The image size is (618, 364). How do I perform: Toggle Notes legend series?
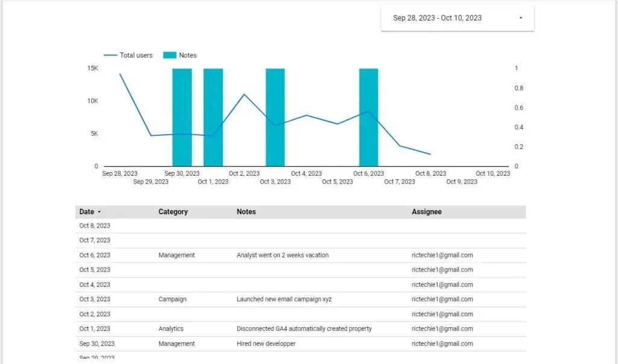[188, 55]
